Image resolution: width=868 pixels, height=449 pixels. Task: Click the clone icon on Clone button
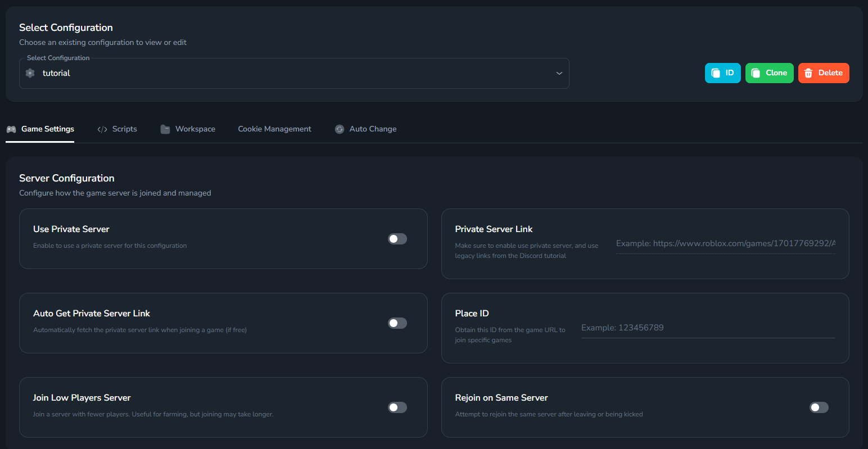point(756,73)
